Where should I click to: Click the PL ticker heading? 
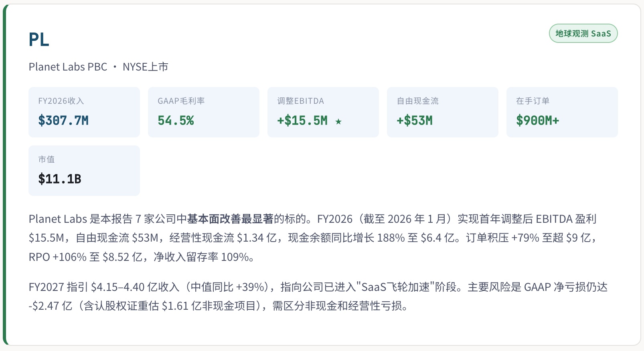tap(39, 40)
